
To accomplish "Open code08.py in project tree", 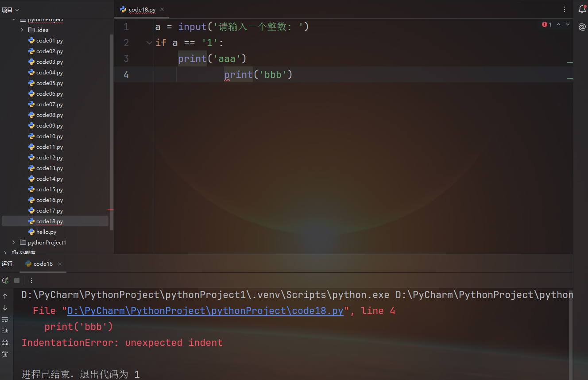I will [50, 115].
